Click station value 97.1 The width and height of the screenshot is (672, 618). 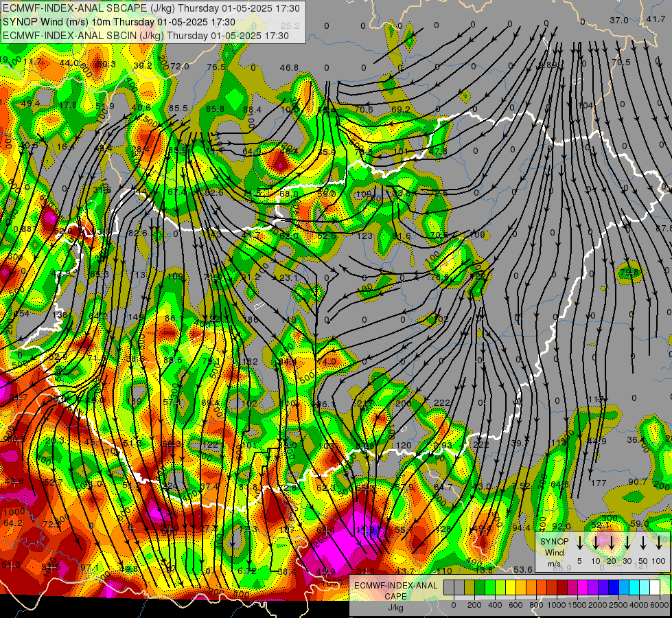click(x=89, y=568)
